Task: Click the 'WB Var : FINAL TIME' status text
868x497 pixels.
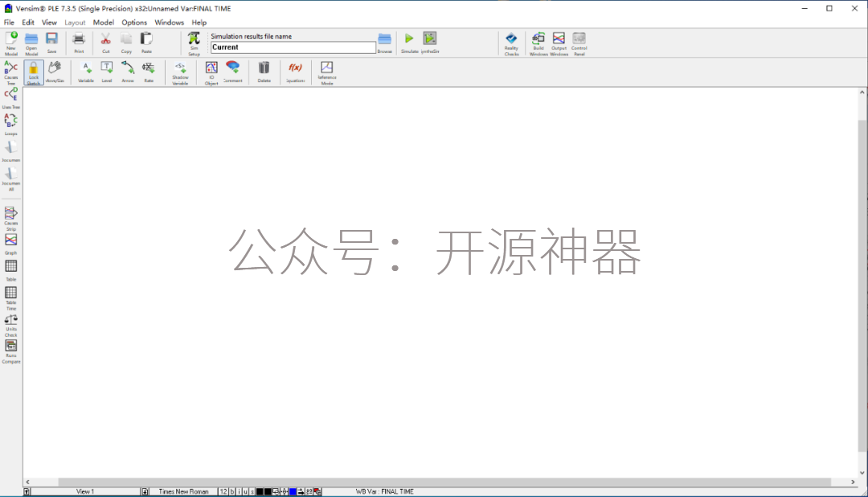Action: point(385,491)
